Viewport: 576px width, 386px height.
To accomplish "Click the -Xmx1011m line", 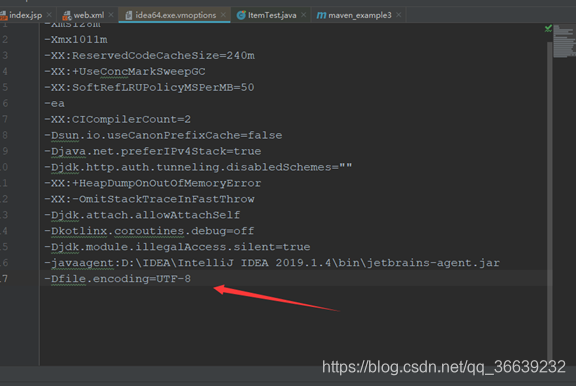I will [x=76, y=40].
